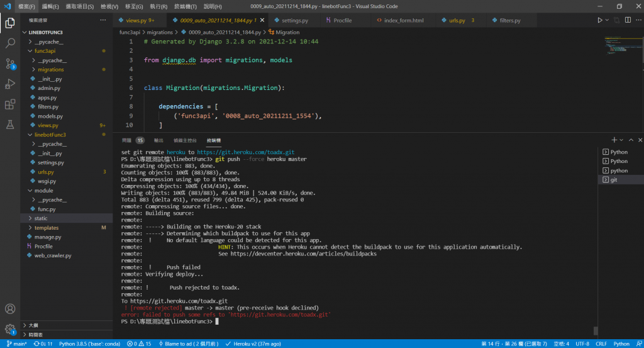Open Explorer panel More Actions ellipsis
Screen dimensions: 644x348
pyautogui.click(x=103, y=20)
